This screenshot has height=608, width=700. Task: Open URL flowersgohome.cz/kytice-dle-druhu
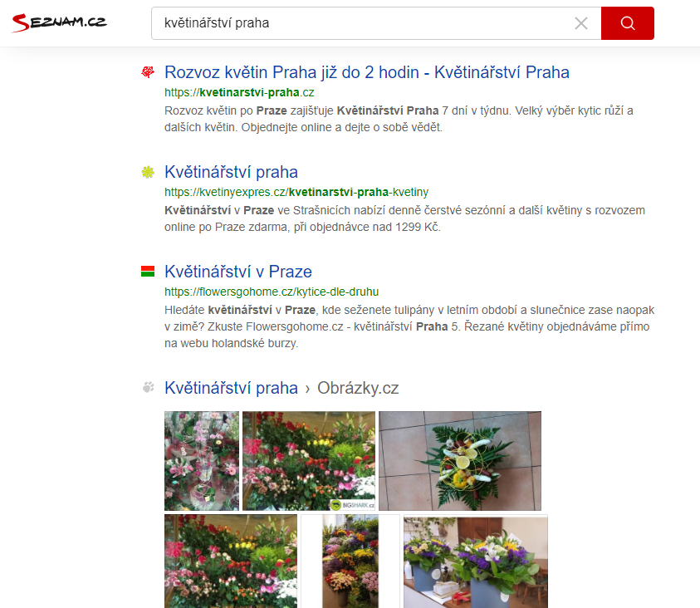[272, 292]
